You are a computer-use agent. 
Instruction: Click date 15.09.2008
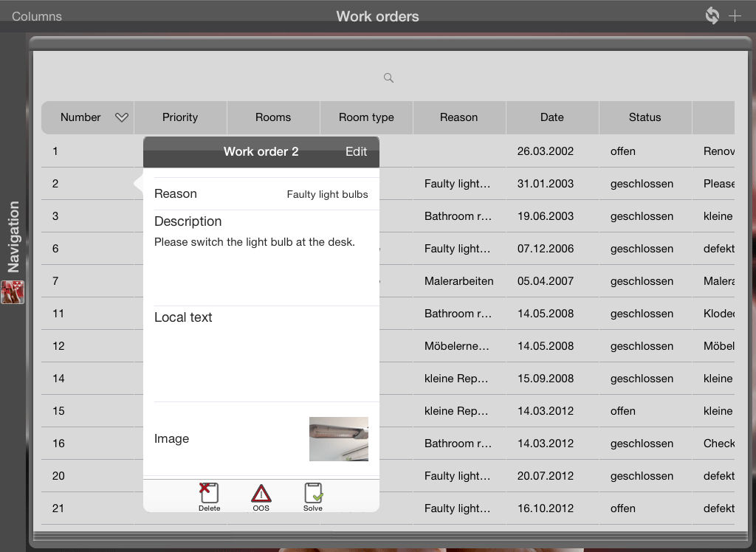546,379
